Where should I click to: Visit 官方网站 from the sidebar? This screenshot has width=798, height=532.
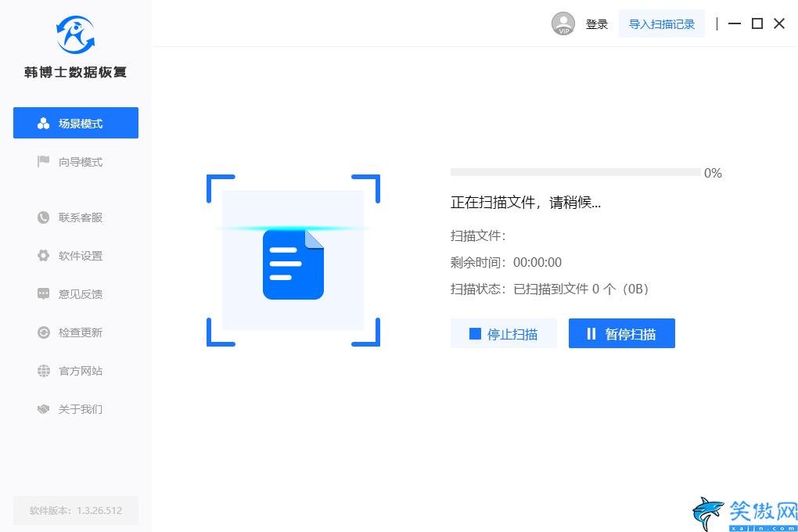(70, 371)
